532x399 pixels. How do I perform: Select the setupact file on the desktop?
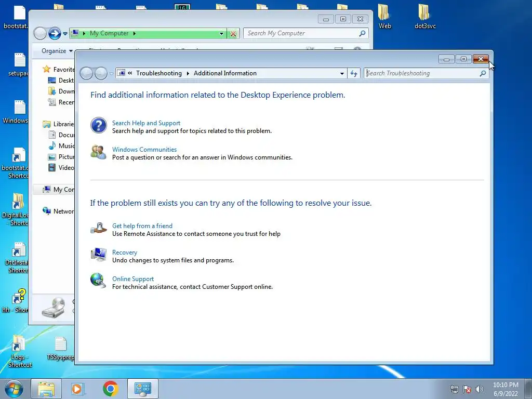(18, 65)
